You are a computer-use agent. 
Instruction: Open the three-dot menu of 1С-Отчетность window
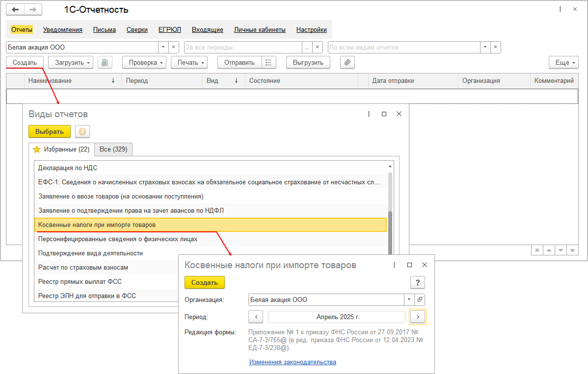click(560, 9)
